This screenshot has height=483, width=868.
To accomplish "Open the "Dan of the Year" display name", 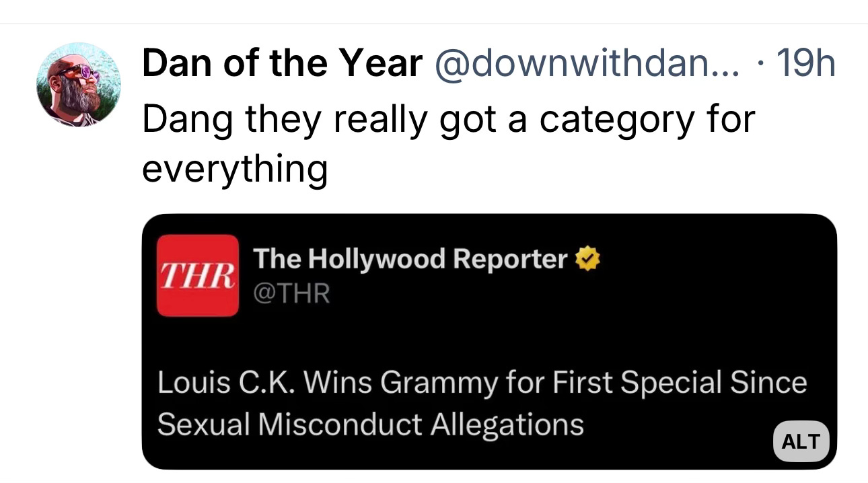I will (283, 64).
